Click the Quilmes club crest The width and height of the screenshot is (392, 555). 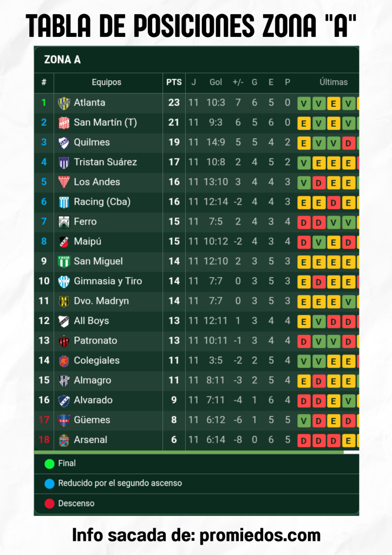(x=64, y=143)
